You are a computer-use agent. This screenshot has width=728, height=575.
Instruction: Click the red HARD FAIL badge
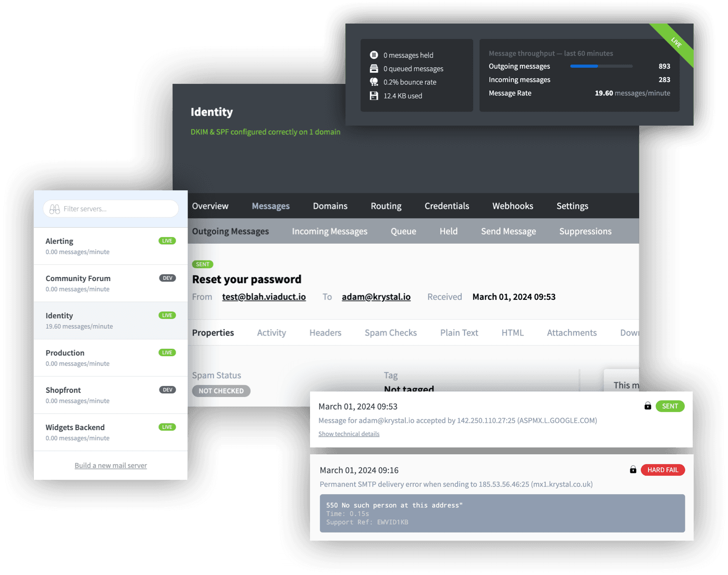point(663,470)
